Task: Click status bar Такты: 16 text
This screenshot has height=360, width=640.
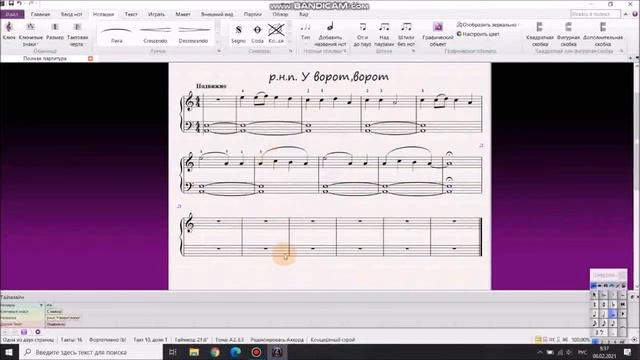Action: tap(71, 340)
